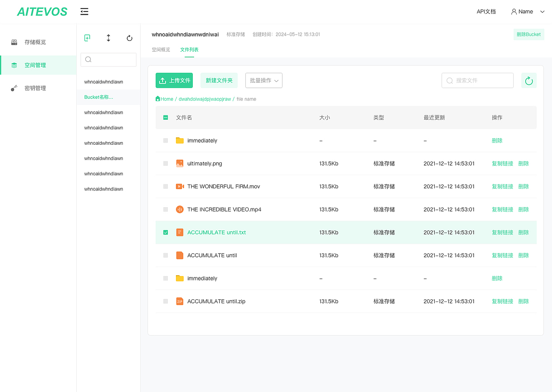
Task: Uncheck the ACCUMULATE until.txt checkbox
Action: 166,232
